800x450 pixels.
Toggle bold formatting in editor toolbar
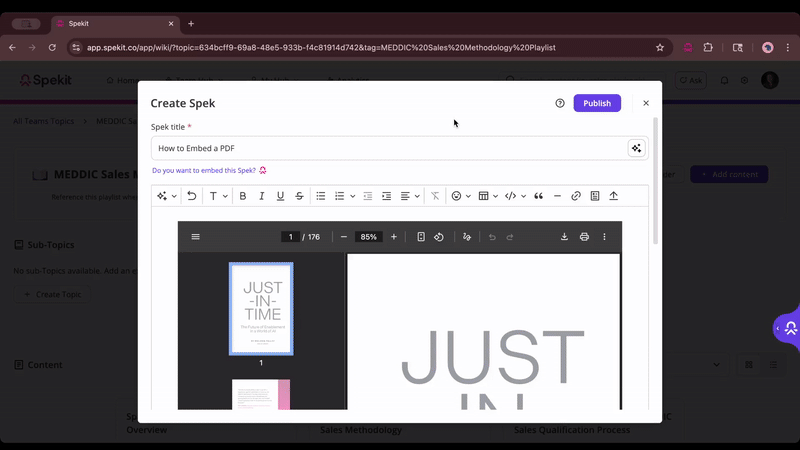click(243, 196)
